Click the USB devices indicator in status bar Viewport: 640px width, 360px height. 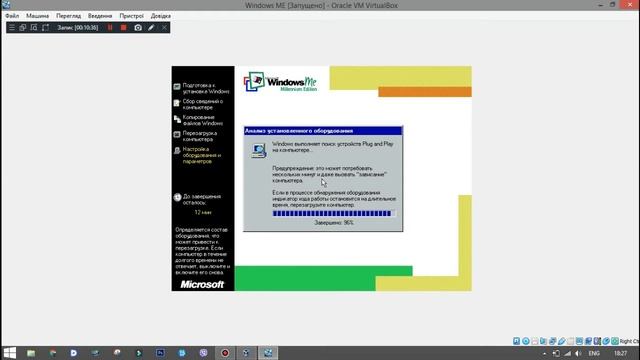(x=562, y=341)
